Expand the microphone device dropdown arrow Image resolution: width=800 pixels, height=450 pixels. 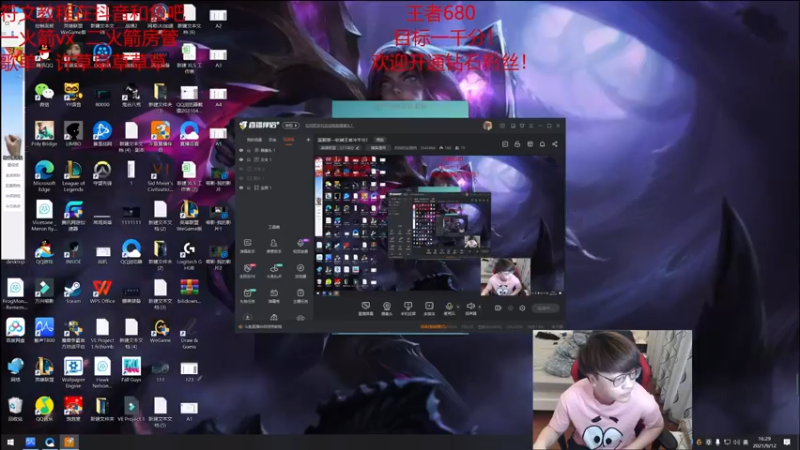pos(458,307)
